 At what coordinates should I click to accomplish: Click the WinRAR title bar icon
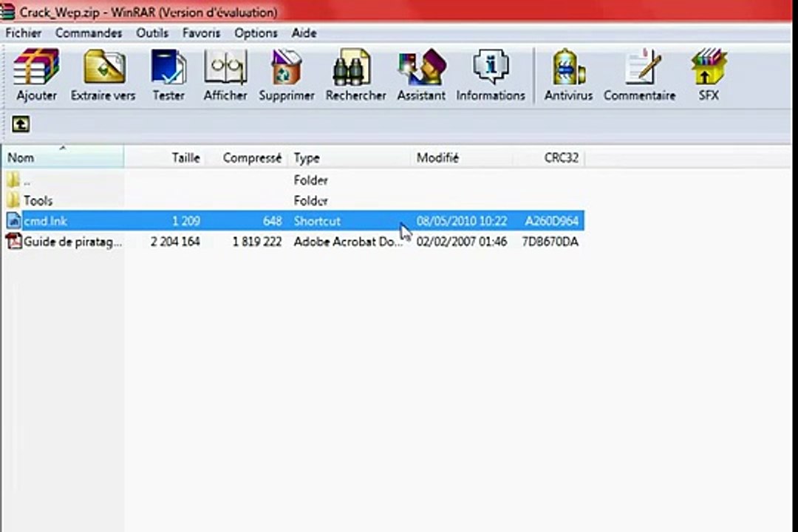(7, 11)
